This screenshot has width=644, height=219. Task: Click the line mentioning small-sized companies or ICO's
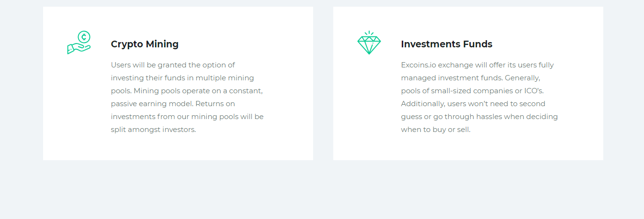(473, 91)
